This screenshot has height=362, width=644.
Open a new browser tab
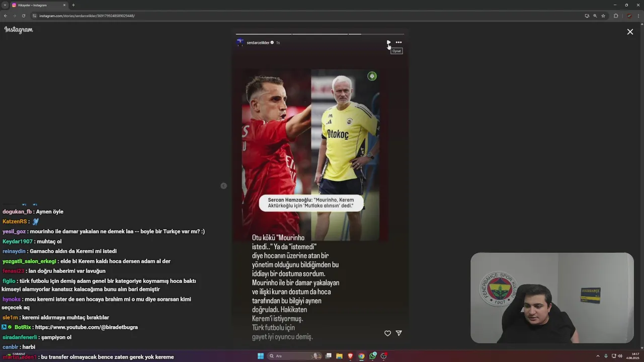[73, 5]
